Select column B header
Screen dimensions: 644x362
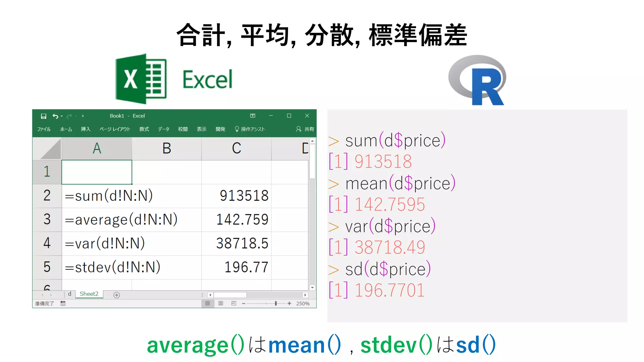167,149
